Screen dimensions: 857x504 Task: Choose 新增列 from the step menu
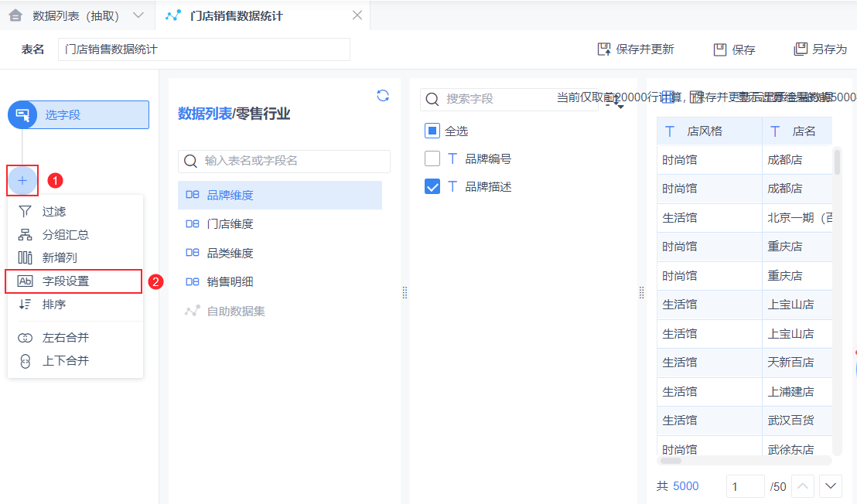coord(75,257)
